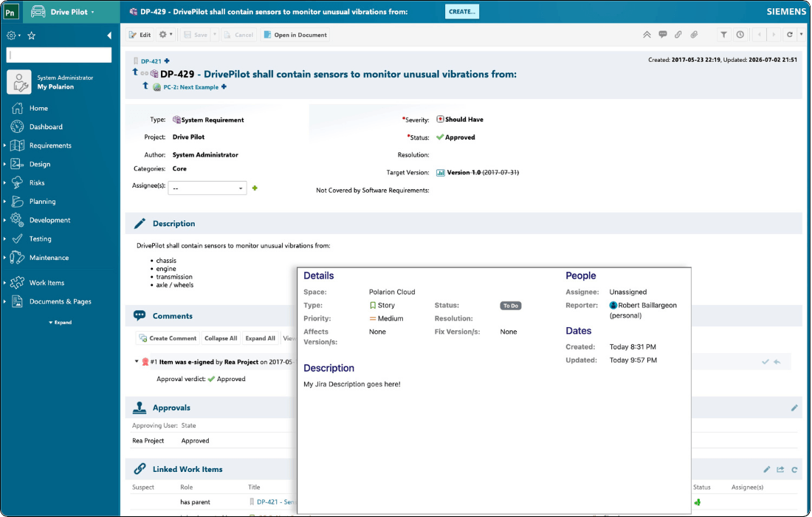
Task: Open the toolbar gear actions dropdown
Action: point(165,35)
